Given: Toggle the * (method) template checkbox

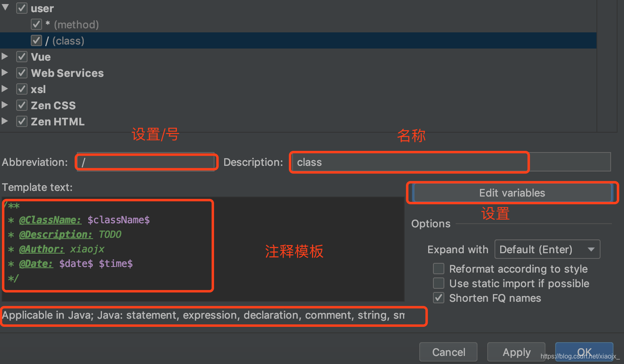Looking at the screenshot, I should 36,24.
